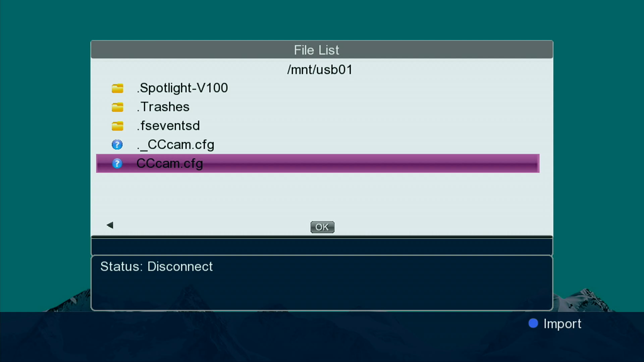This screenshot has width=644, height=362.
Task: Choose the highlighted CCcam.cfg file
Action: tap(318, 164)
